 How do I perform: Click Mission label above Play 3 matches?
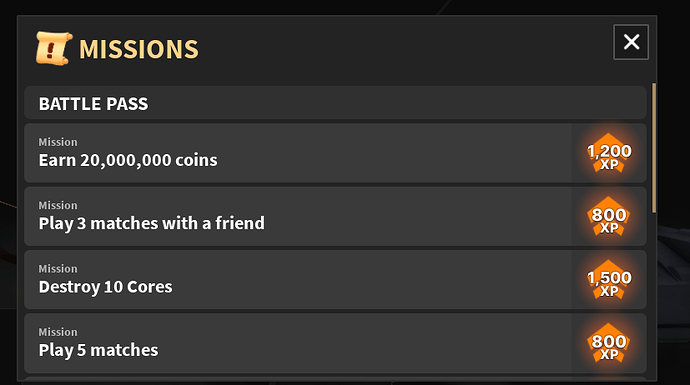click(x=58, y=205)
